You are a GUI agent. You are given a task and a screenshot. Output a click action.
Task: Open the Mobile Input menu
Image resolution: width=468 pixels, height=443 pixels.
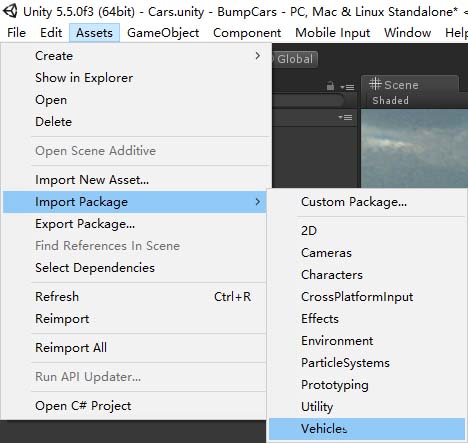(333, 33)
